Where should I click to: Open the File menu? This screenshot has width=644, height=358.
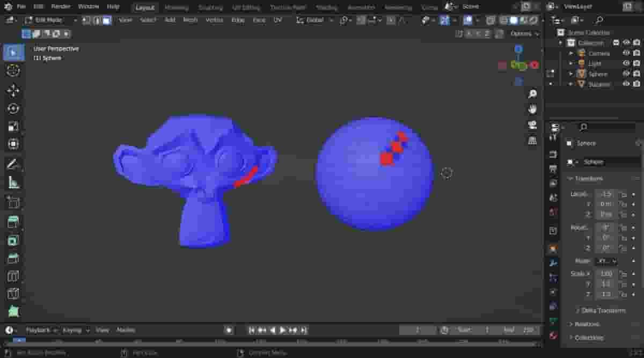point(21,6)
